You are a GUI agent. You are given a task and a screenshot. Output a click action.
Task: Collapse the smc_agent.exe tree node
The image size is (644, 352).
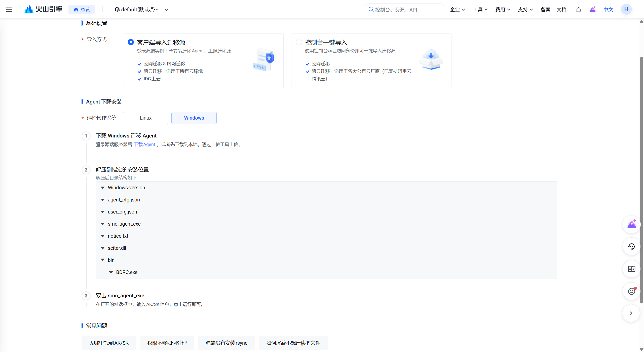pyautogui.click(x=103, y=224)
